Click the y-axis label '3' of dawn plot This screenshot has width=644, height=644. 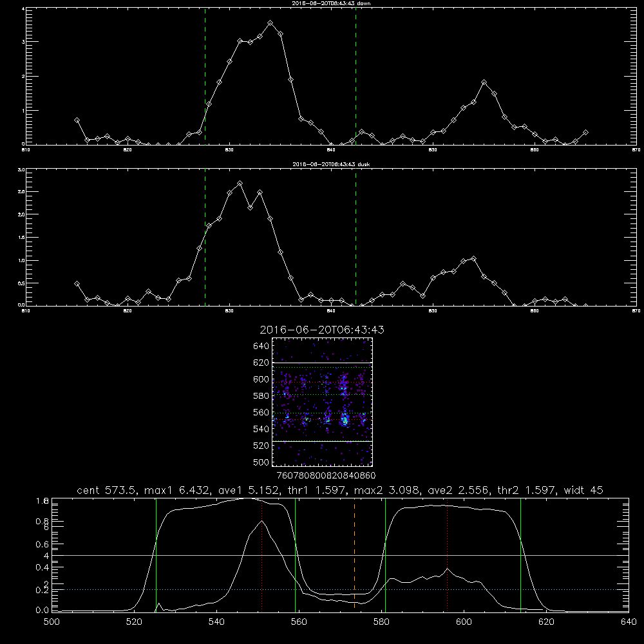click(x=23, y=42)
